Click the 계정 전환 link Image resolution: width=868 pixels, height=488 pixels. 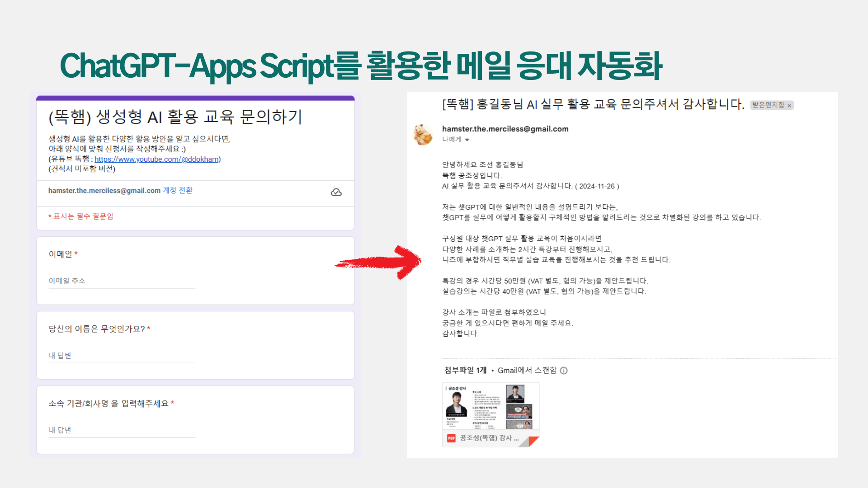178,191
